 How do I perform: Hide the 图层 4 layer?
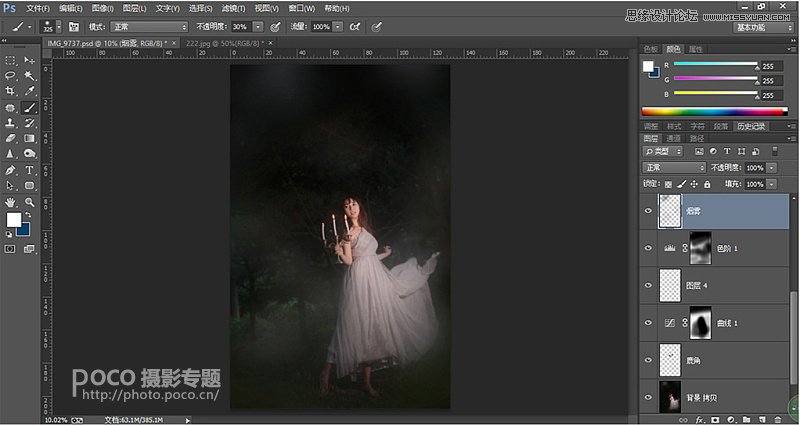[x=648, y=285]
